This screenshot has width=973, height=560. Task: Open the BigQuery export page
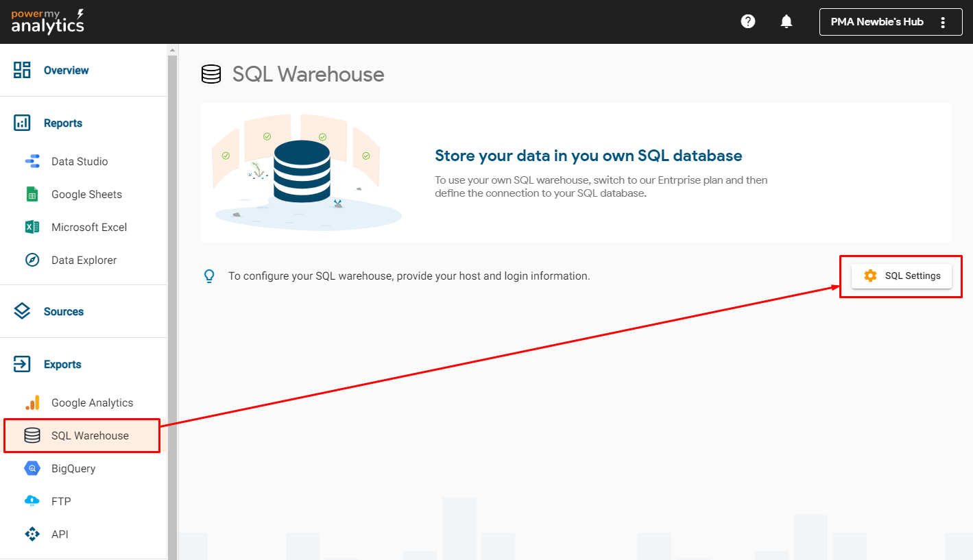(73, 469)
